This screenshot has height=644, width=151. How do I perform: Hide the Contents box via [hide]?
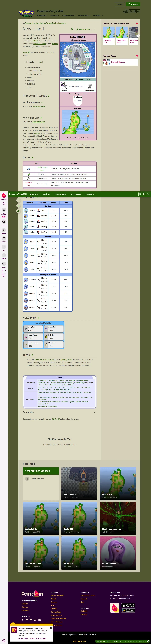41,62
